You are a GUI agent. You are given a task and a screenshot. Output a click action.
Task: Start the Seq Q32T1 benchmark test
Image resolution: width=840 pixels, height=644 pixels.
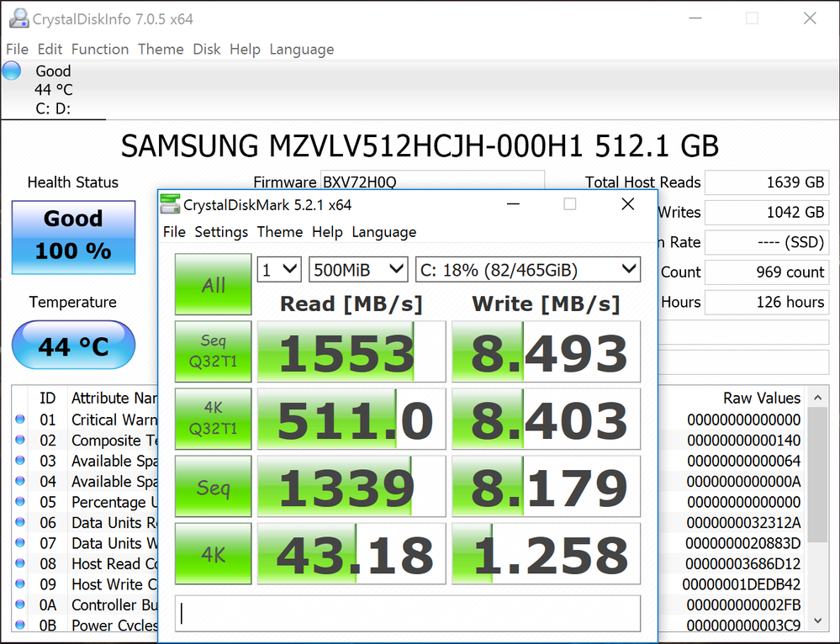[213, 351]
